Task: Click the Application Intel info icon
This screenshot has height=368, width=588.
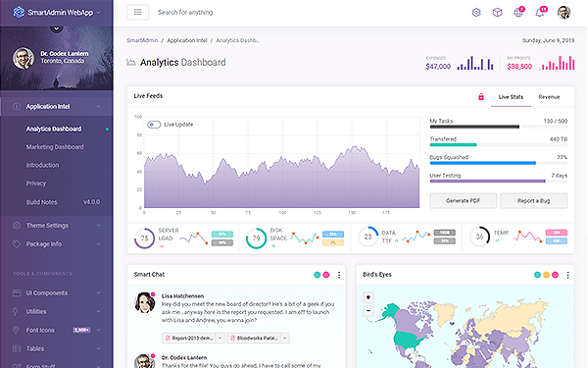Action: tap(17, 107)
